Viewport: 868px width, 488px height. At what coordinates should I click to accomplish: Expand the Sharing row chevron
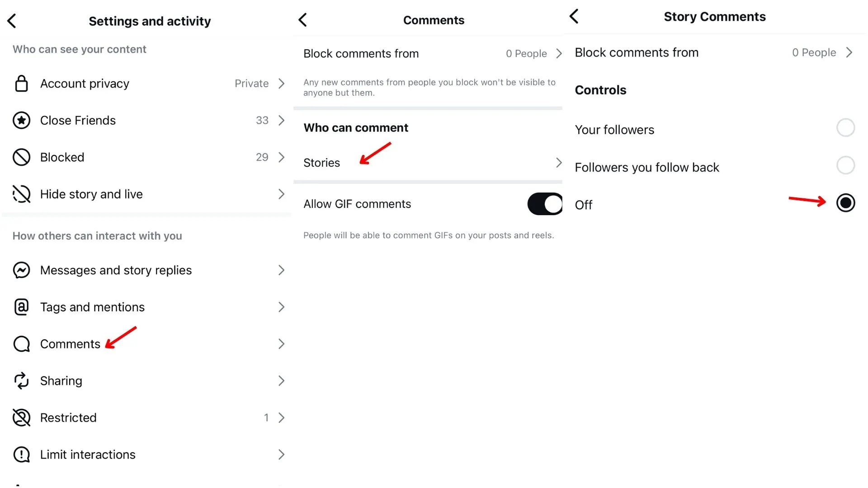[x=281, y=381]
